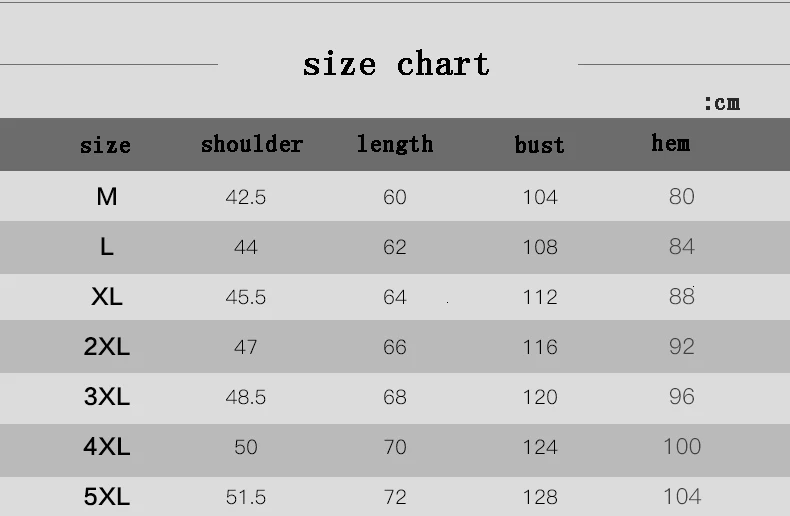Click bust value 128 for 5XL
The width and height of the screenshot is (790, 516).
point(540,497)
